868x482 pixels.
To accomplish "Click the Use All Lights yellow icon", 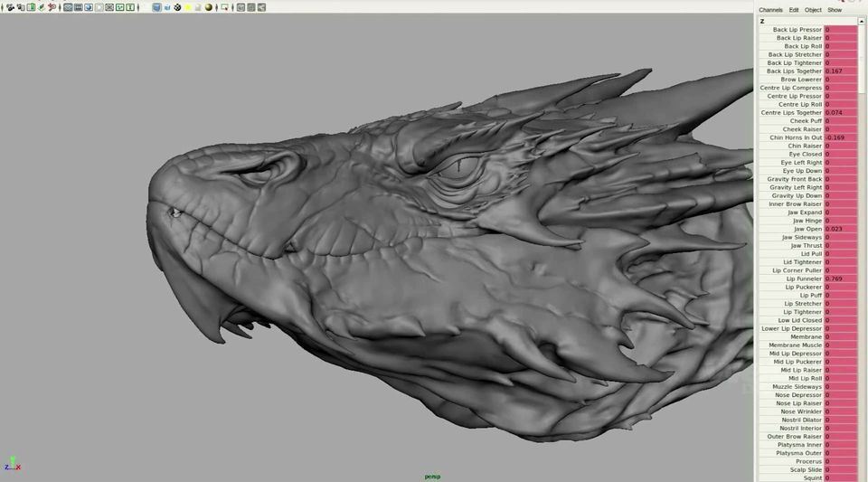I will tap(188, 7).
